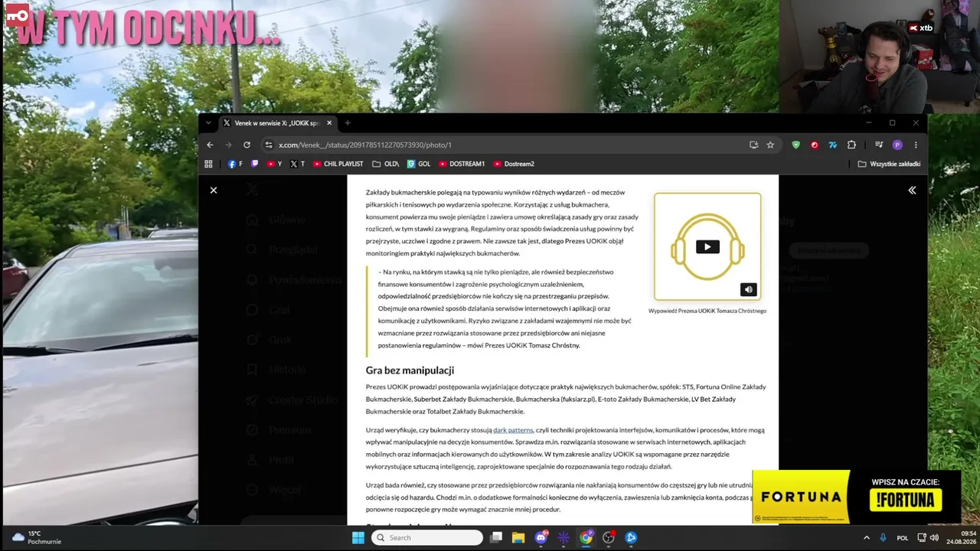The width and height of the screenshot is (980, 551).
Task: Open the Extensions puzzle menu
Action: 851,145
